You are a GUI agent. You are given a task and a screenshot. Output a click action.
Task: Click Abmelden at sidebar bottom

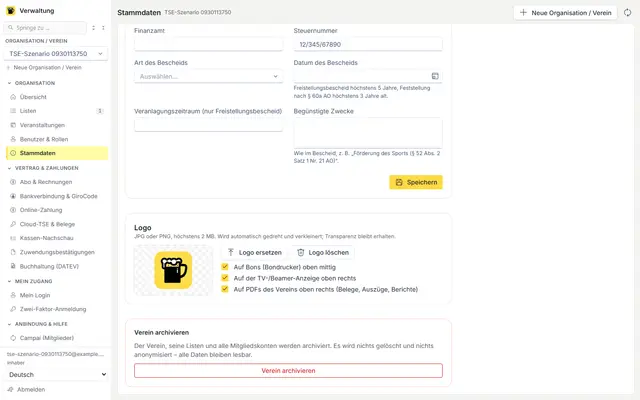point(27,389)
